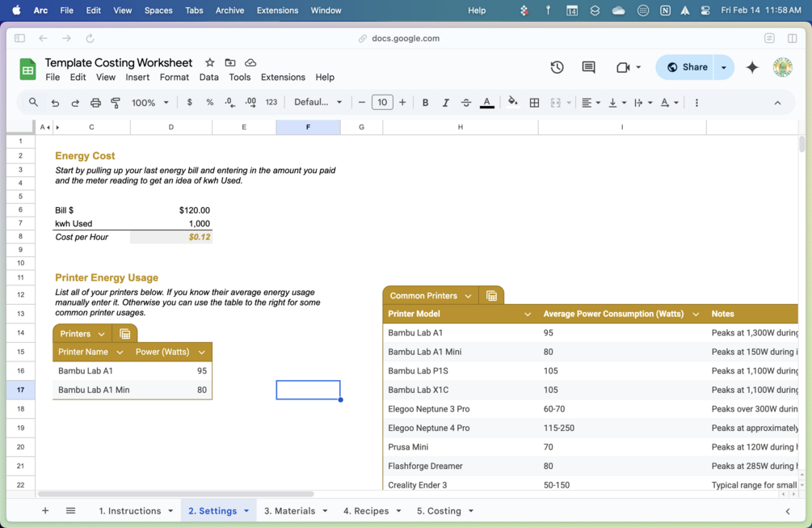Open the comments panel icon

(588, 67)
